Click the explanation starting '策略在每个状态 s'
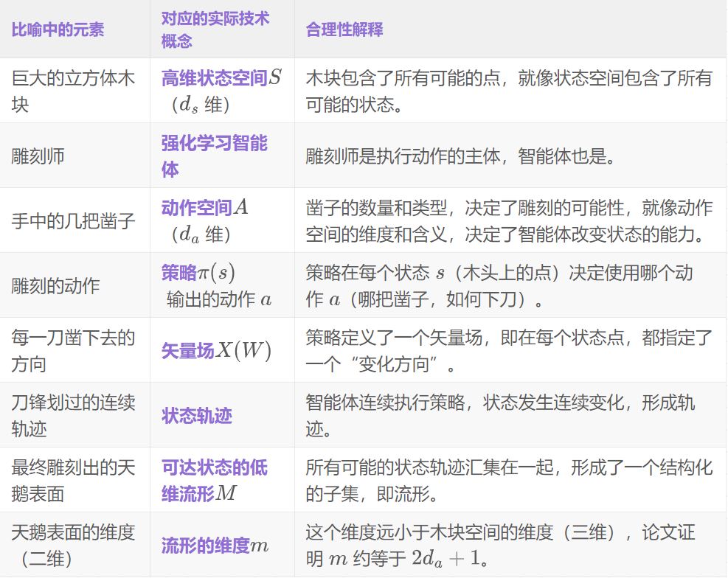Screen dimensions: 728x578 point(510,285)
